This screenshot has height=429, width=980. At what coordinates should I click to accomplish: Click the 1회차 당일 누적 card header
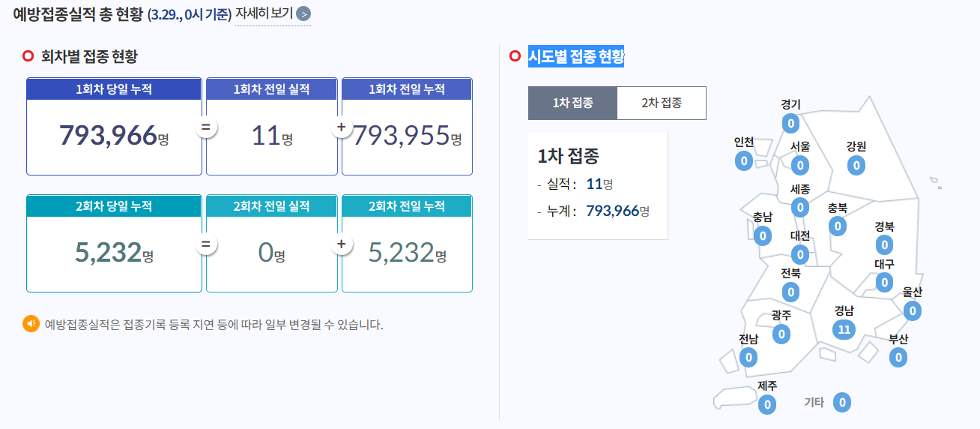click(114, 89)
